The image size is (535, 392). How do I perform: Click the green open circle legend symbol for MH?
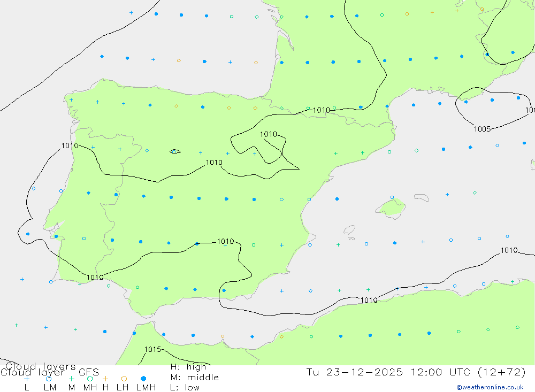point(90,379)
